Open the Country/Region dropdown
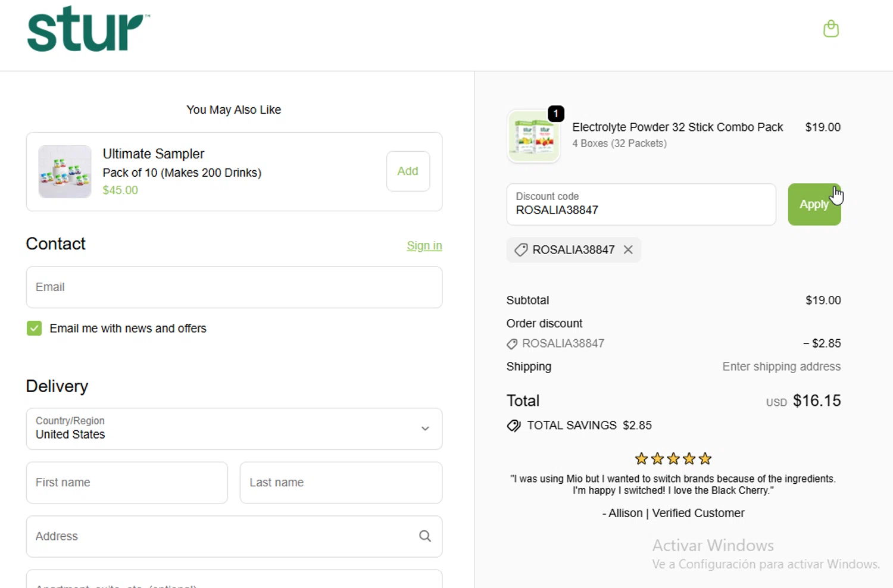The height and width of the screenshot is (588, 893). pyautogui.click(x=234, y=429)
